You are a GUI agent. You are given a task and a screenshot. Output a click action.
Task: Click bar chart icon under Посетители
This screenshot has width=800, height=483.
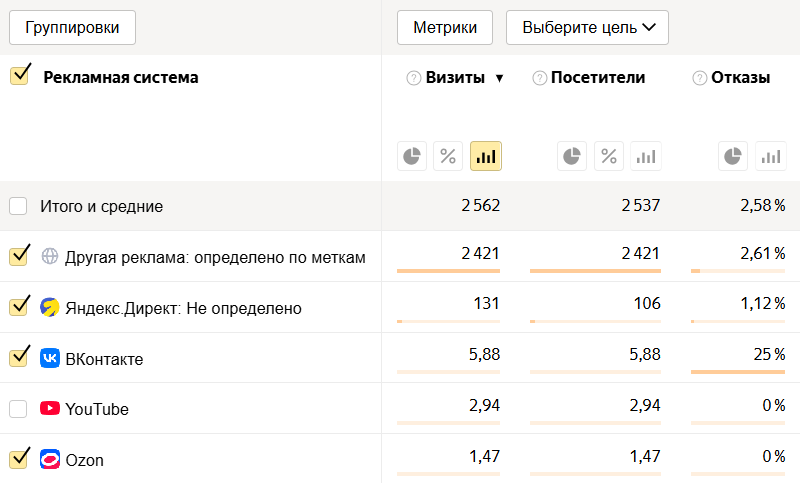click(x=647, y=156)
